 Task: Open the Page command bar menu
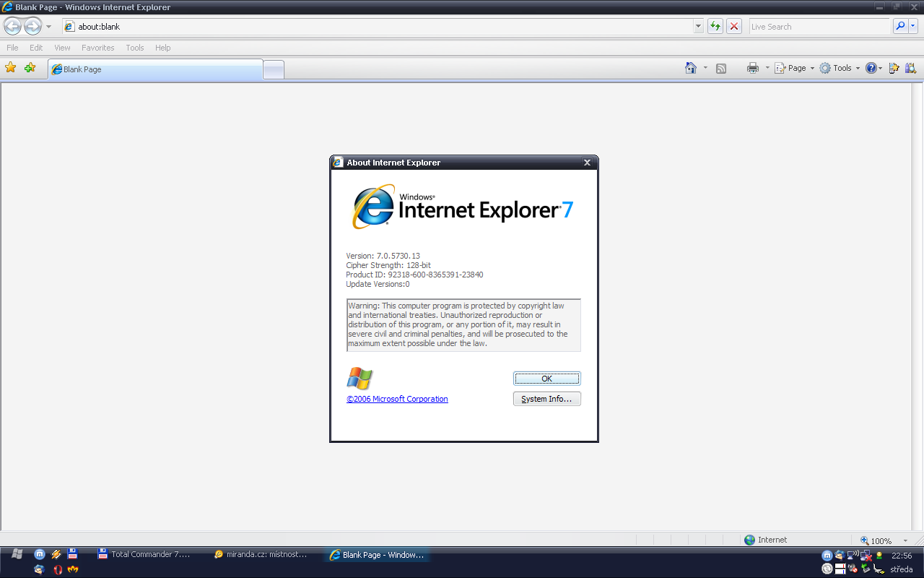794,68
